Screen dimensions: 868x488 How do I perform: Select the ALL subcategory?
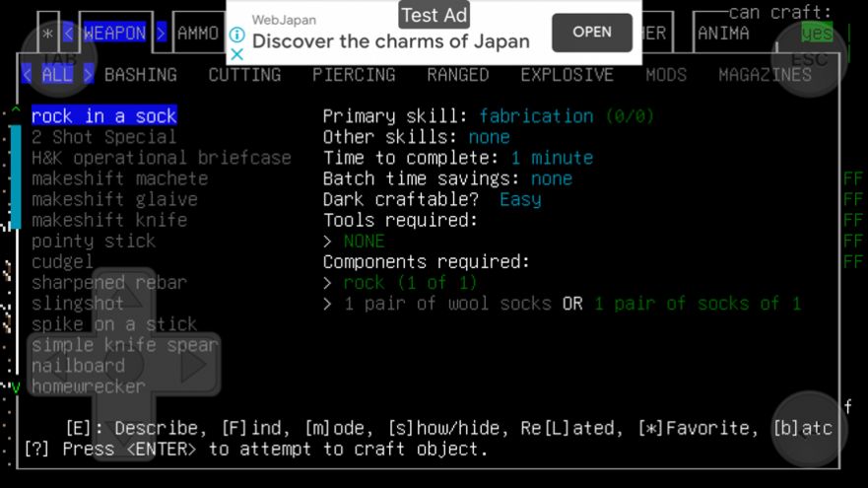coord(57,74)
